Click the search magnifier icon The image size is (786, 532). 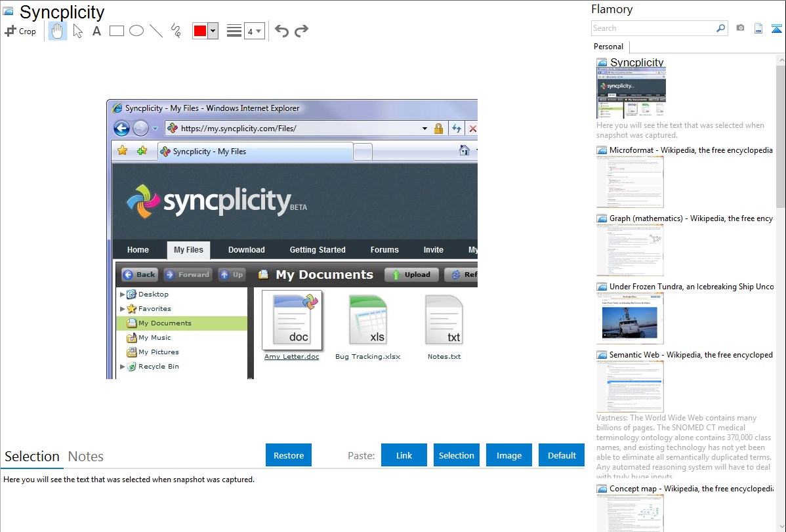point(721,28)
